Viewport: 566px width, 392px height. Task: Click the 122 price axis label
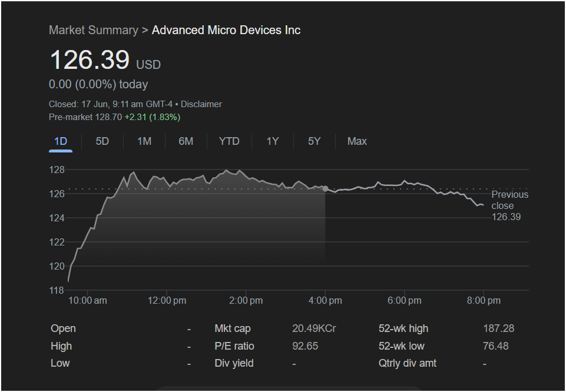pyautogui.click(x=57, y=242)
